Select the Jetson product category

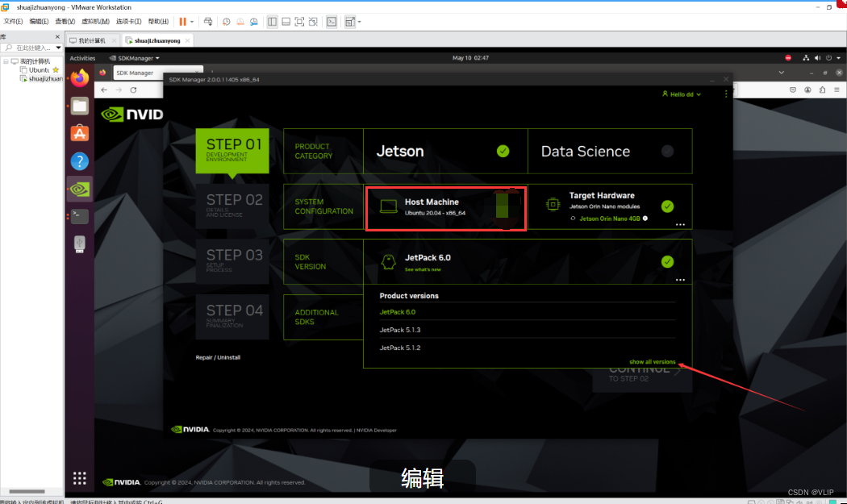[445, 152]
